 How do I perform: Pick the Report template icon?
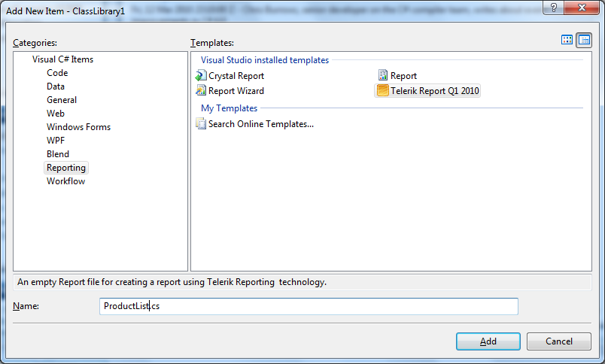coord(383,75)
